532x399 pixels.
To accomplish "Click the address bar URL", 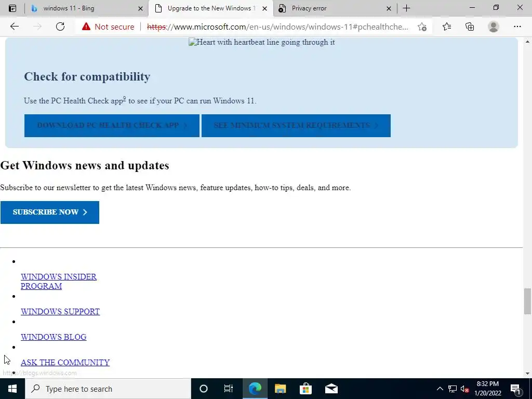I will (x=277, y=27).
